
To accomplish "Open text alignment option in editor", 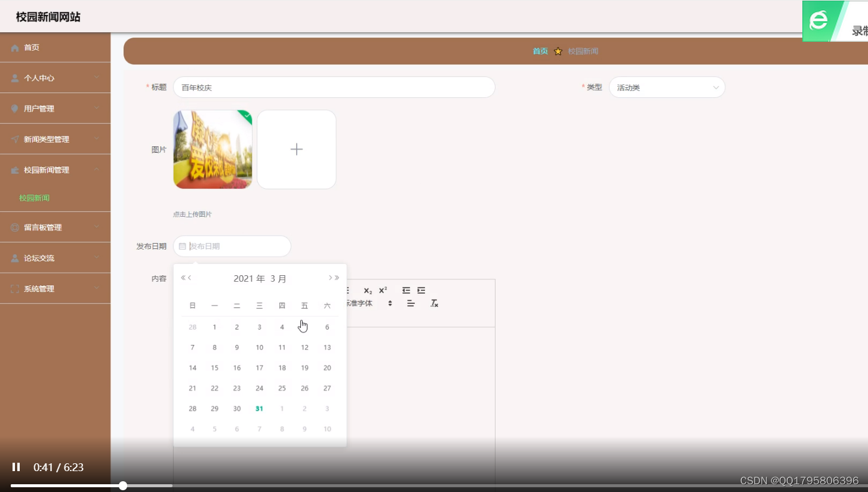I will [x=411, y=303].
